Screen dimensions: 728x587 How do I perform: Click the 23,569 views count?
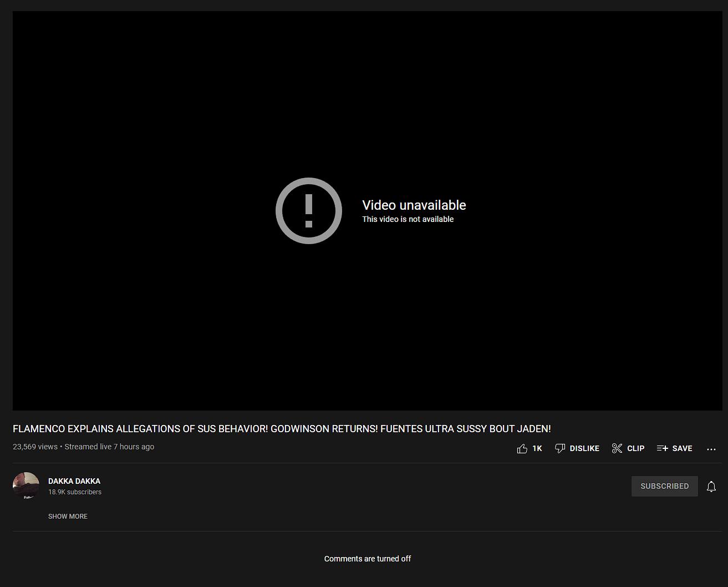pos(35,447)
